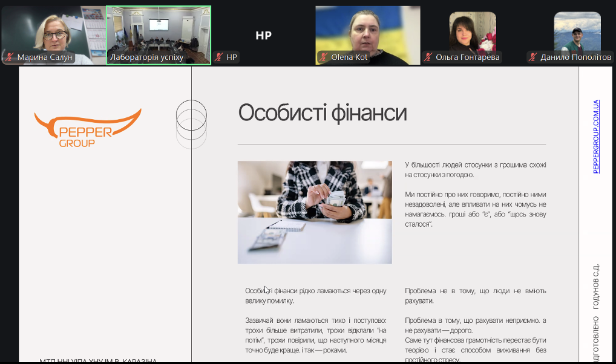Click the slide title Особисті фінанси
The height and width of the screenshot is (364, 616).
[x=322, y=113]
